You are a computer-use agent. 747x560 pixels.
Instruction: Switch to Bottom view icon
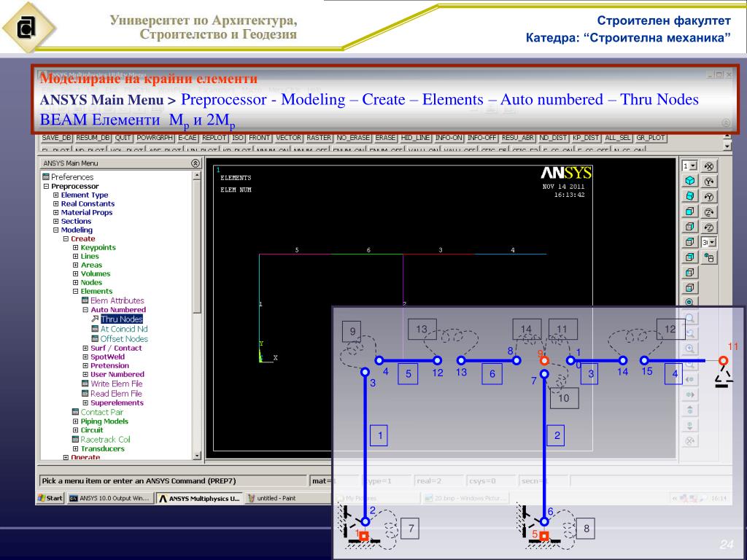pos(689,287)
